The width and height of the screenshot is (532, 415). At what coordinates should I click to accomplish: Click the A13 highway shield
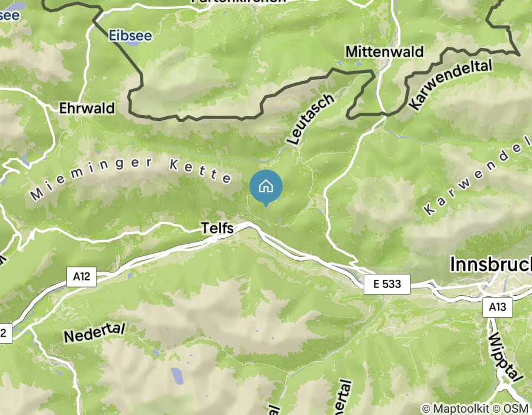[498, 307]
